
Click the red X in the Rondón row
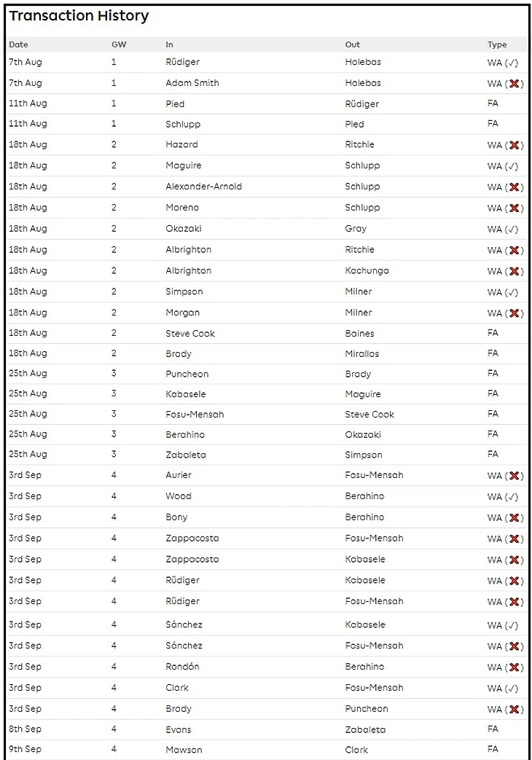click(513, 667)
